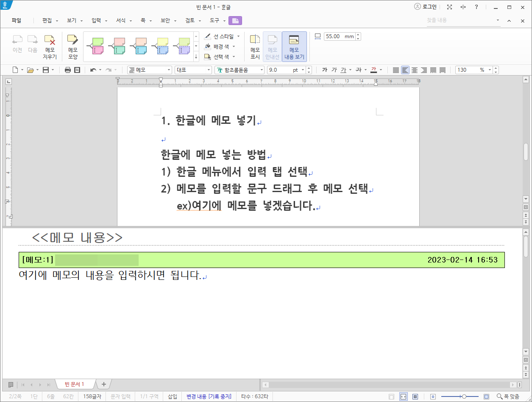Toggle italic formatting in the toolbar
The image size is (532, 402).
point(334,70)
